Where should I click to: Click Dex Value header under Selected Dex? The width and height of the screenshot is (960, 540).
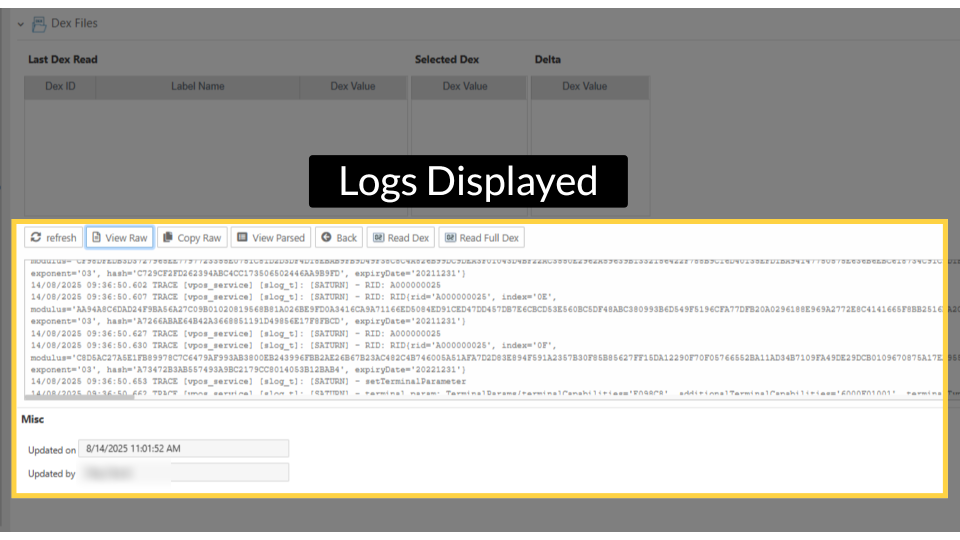[x=465, y=87]
